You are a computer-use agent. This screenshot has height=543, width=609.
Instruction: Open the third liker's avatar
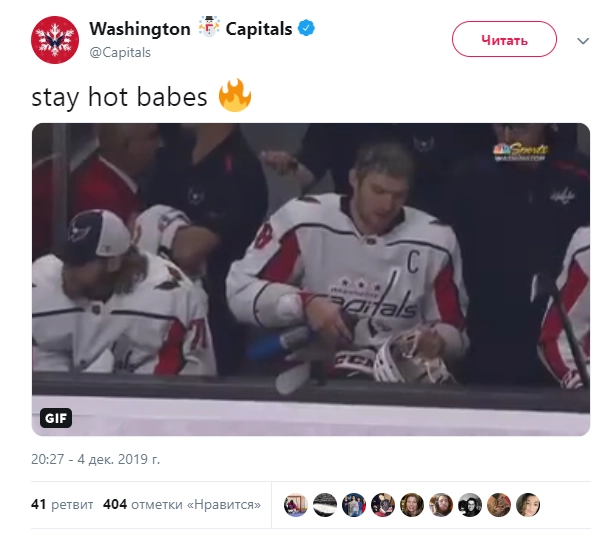[354, 505]
